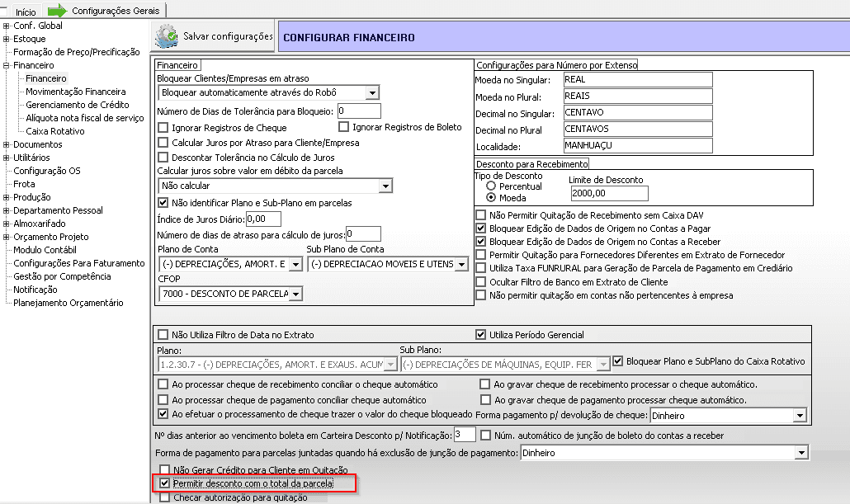Screen dimensions: 850x504
Task: Open Planejamento Orçamentário
Action: [68, 303]
